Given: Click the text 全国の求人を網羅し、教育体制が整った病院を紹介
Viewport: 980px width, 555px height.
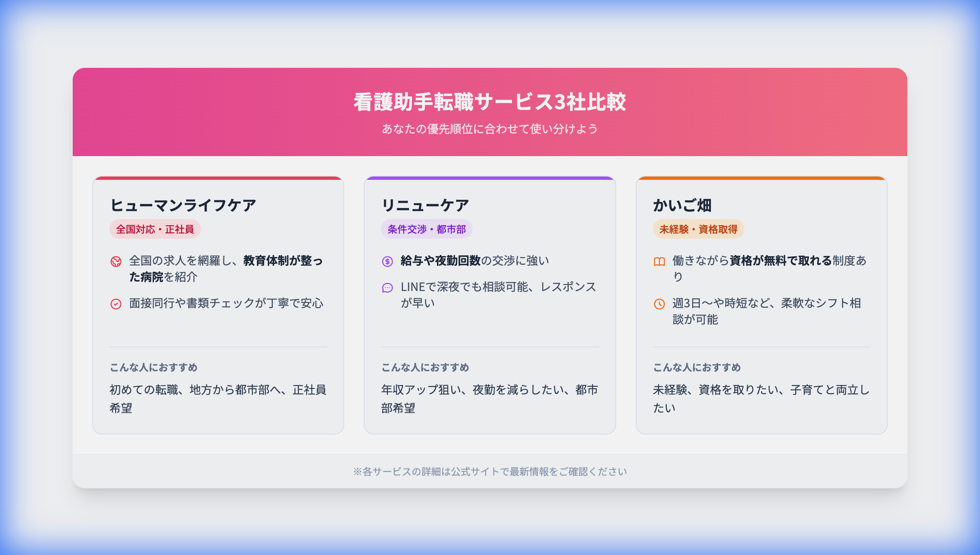Looking at the screenshot, I should point(226,269).
